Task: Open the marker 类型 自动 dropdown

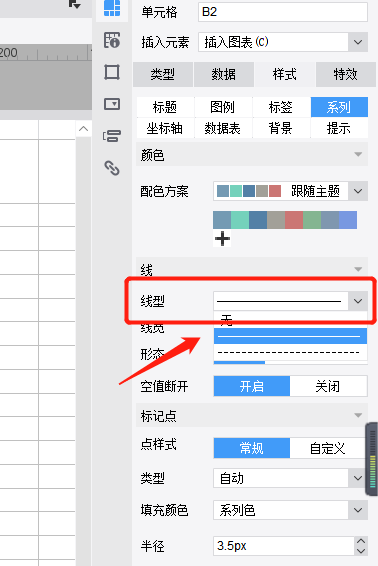Action: point(290,478)
